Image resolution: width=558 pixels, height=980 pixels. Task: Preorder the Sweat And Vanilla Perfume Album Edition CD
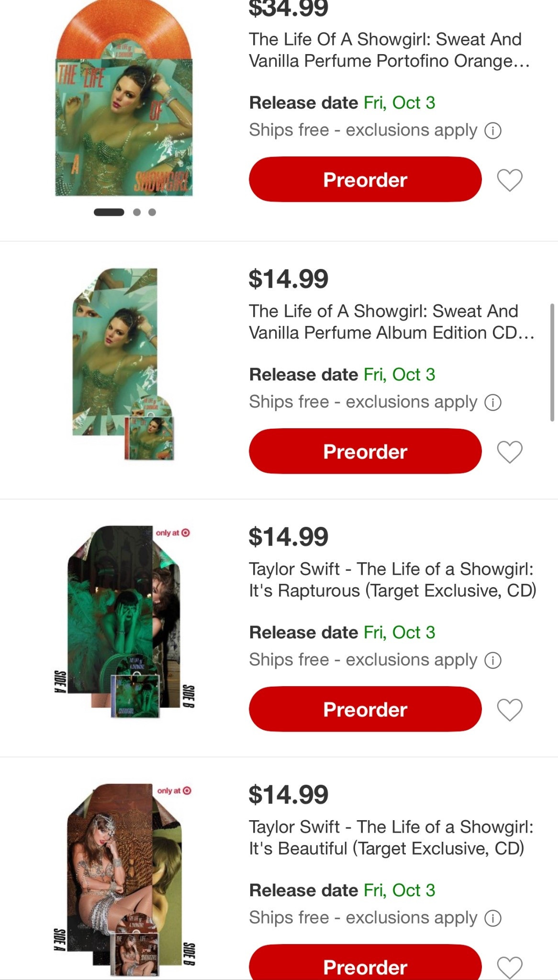tap(365, 451)
